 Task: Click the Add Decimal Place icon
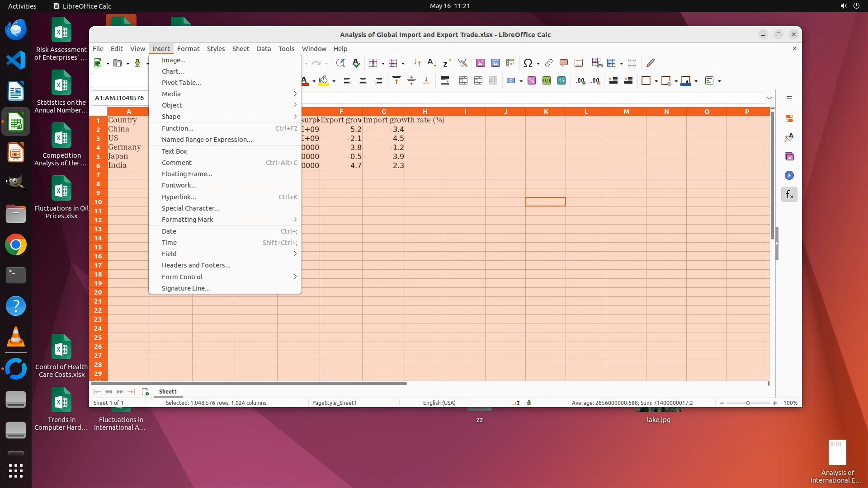(580, 81)
